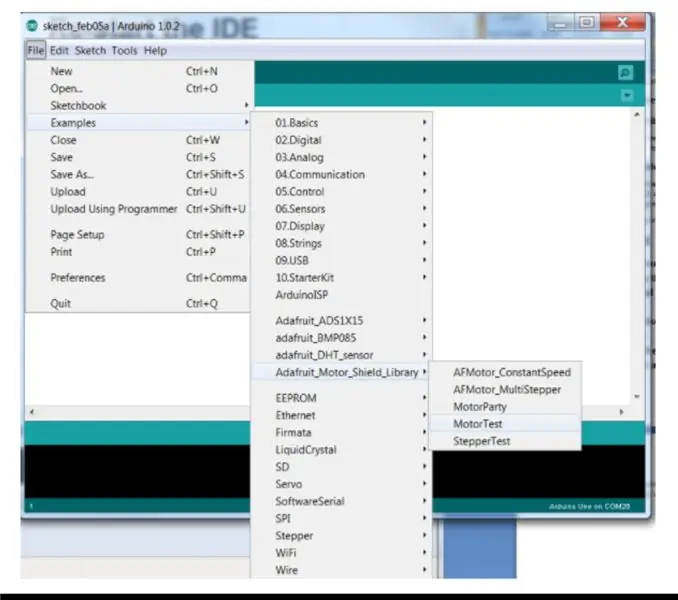Viewport: 678px width, 600px height.
Task: Open MotorParty example
Action: [x=505, y=407]
